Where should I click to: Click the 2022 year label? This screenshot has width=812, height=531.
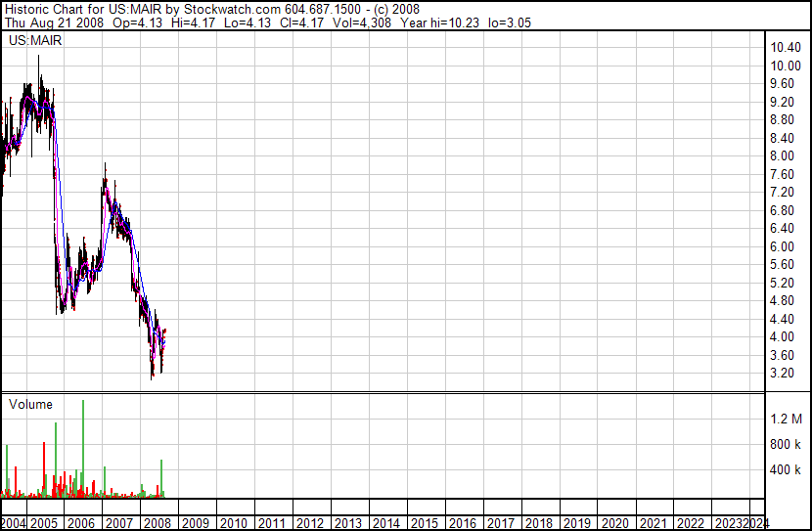point(690,523)
